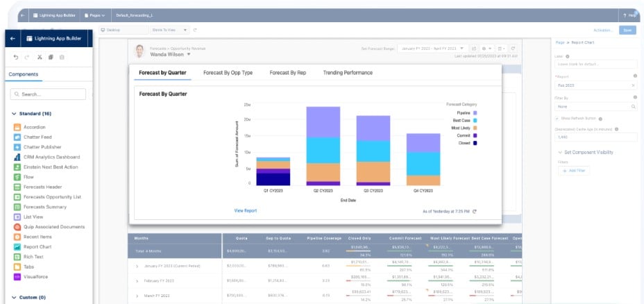
Task: Select the Accordion component icon
Action: click(17, 127)
